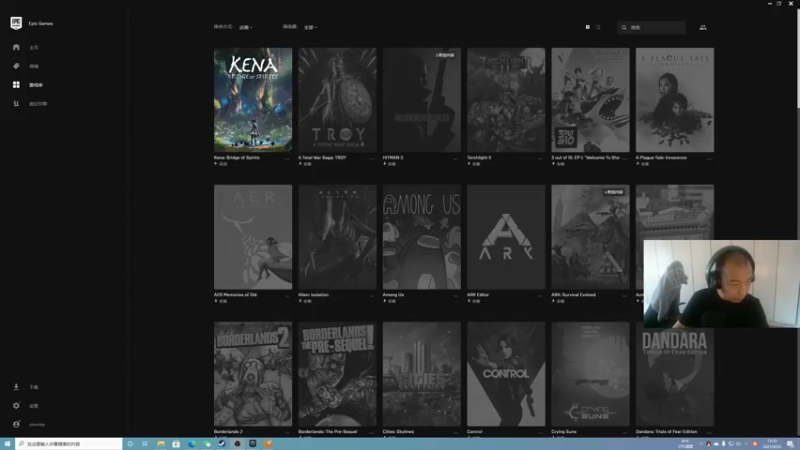Viewport: 800px width, 450px height.
Task: Open the Downloads icon in sidebar
Action: coord(16,387)
